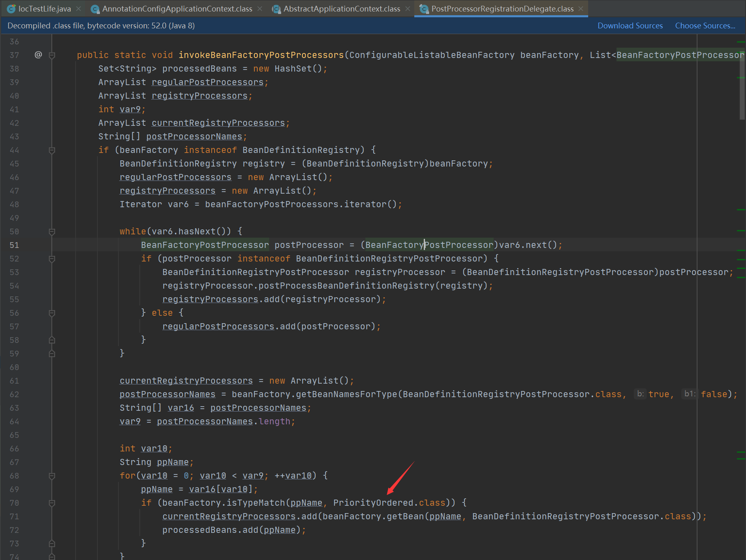
Task: Collapse the while loop fold at line 50
Action: pyautogui.click(x=52, y=231)
